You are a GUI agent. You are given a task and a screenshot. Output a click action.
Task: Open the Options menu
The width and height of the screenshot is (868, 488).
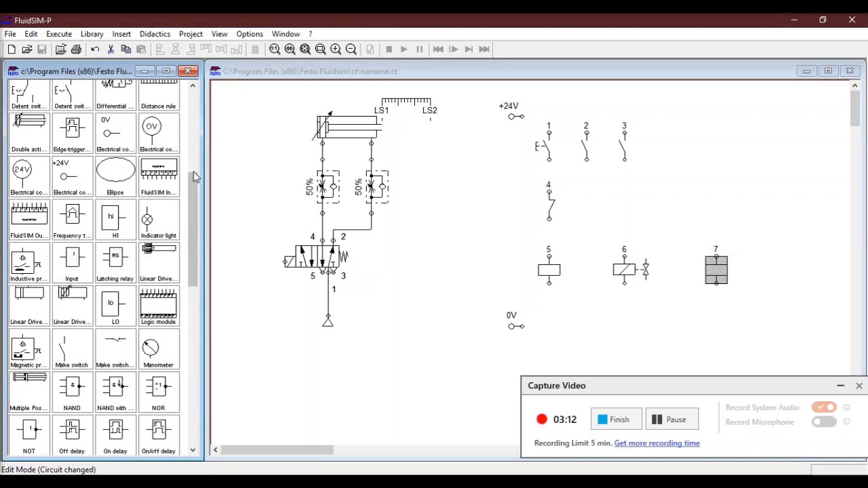(x=250, y=34)
